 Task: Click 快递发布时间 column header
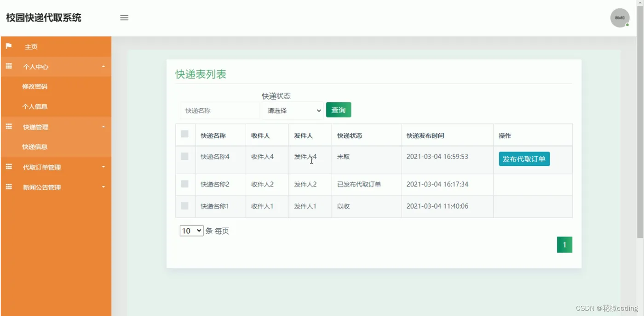[x=425, y=135]
